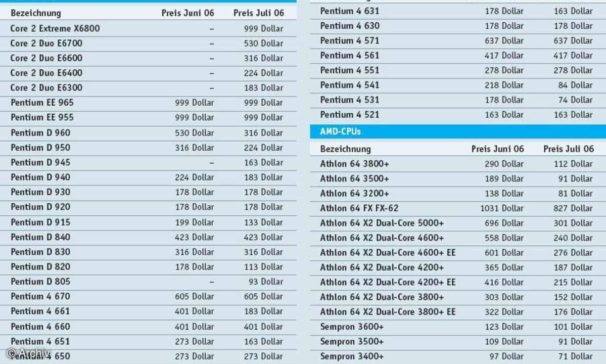This screenshot has width=606, height=364.
Task: Select the "Pentium D 940" name
Action: point(40,177)
